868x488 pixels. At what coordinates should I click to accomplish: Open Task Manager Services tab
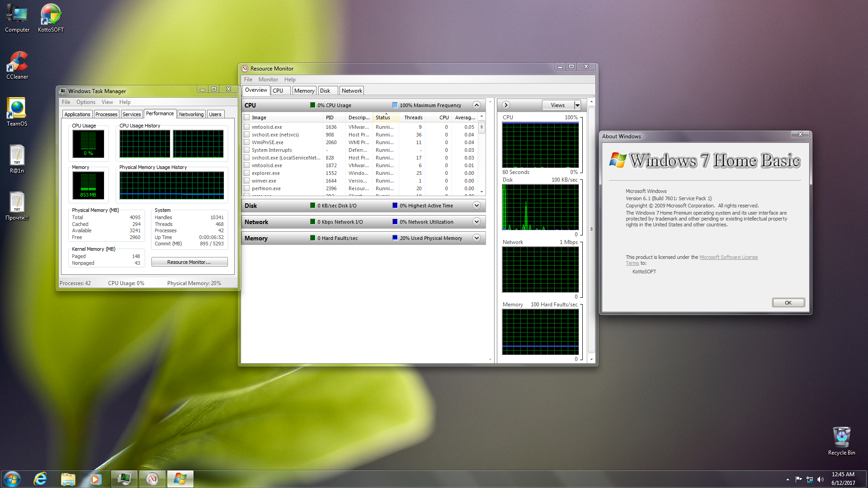click(x=132, y=114)
